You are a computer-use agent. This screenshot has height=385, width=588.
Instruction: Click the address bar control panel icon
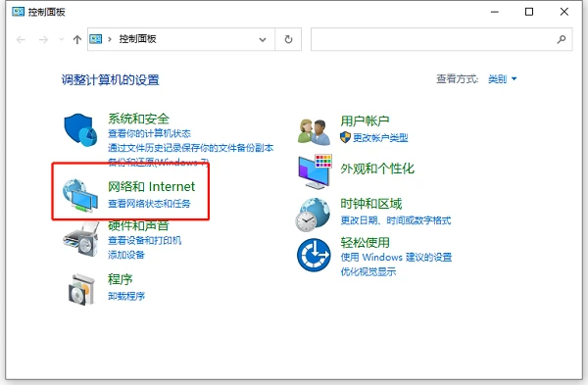click(x=96, y=39)
